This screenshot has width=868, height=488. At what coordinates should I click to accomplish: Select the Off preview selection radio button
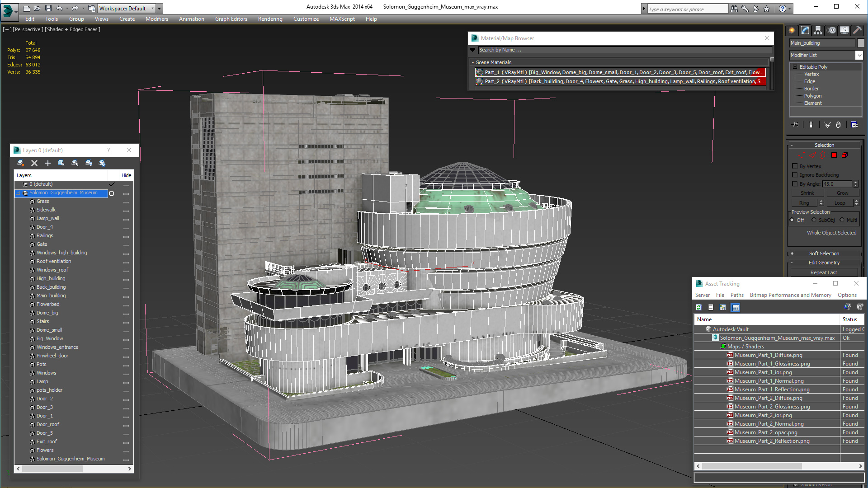[x=792, y=220]
